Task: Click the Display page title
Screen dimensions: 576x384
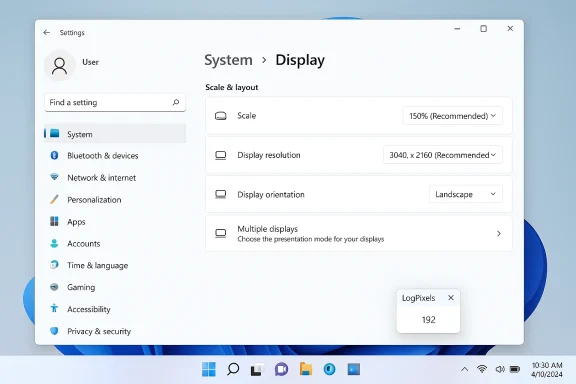Action: [x=300, y=60]
